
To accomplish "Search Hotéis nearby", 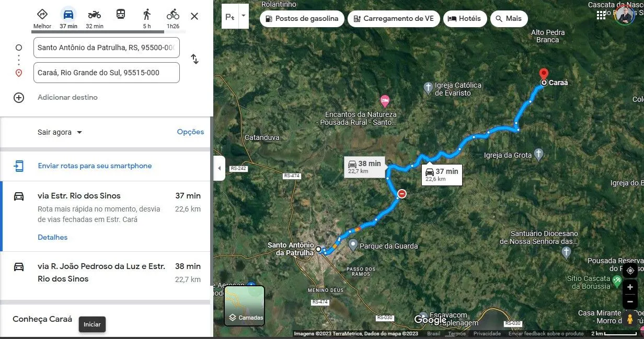I will [464, 18].
